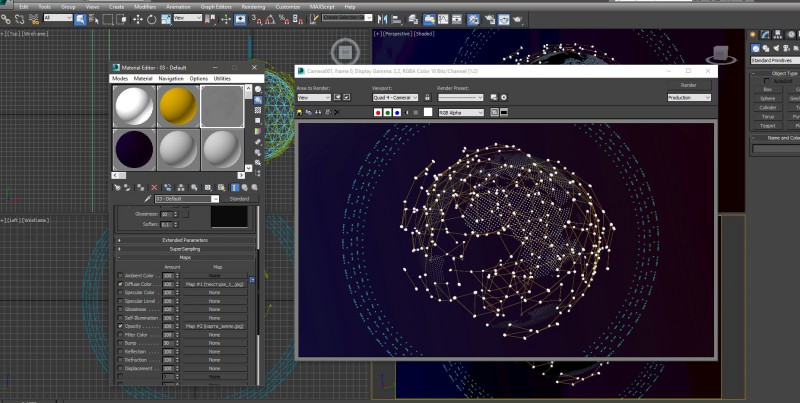The width and height of the screenshot is (800, 403).
Task: Uncheck the Diffuse Color map checkbox
Action: pos(120,284)
